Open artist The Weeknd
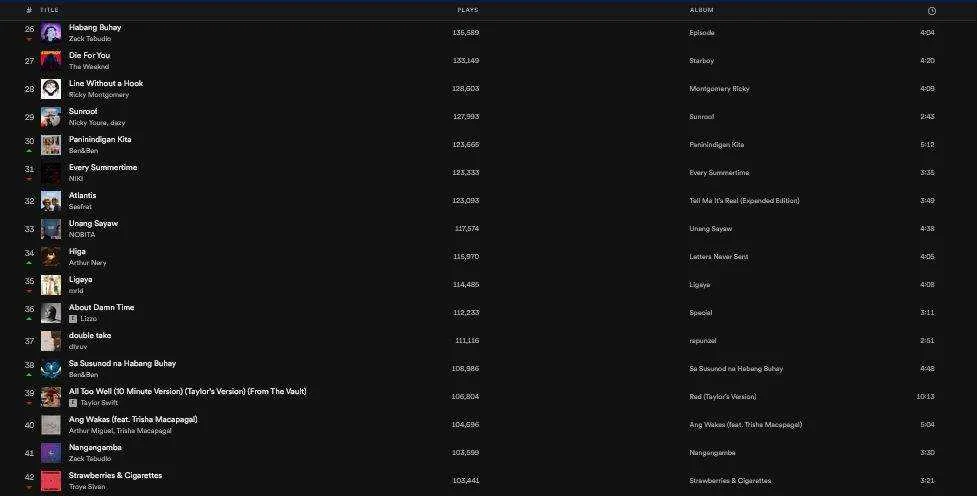 (x=88, y=67)
